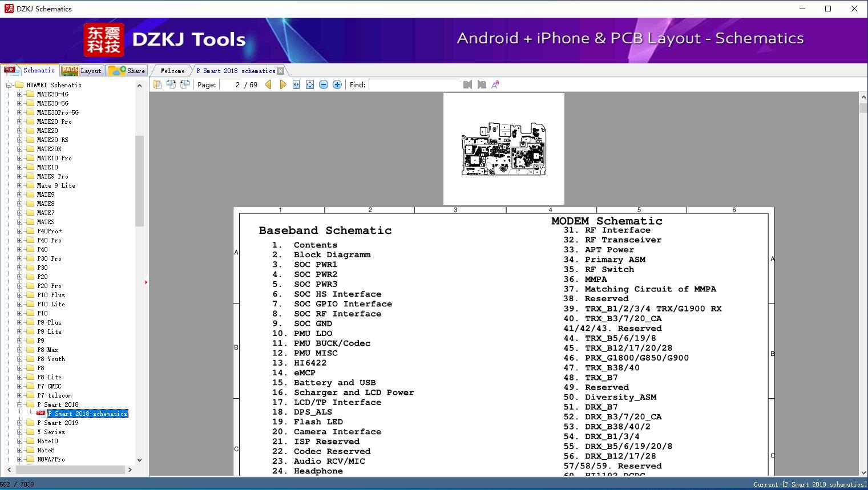Expand the P40Pro+ folder

[19, 231]
